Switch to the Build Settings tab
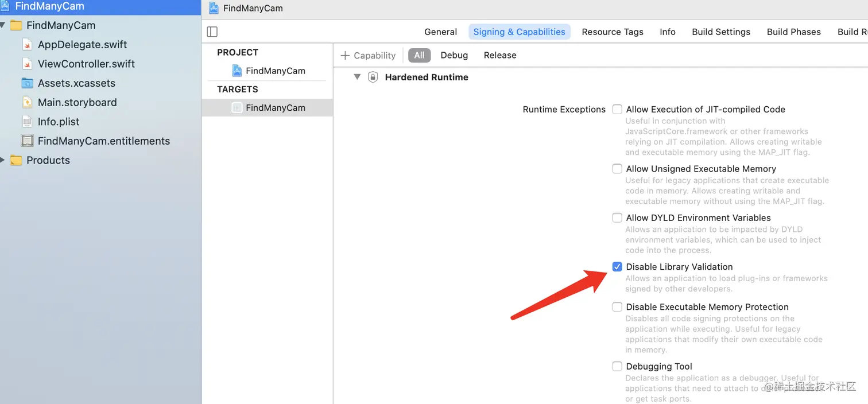 pos(721,32)
